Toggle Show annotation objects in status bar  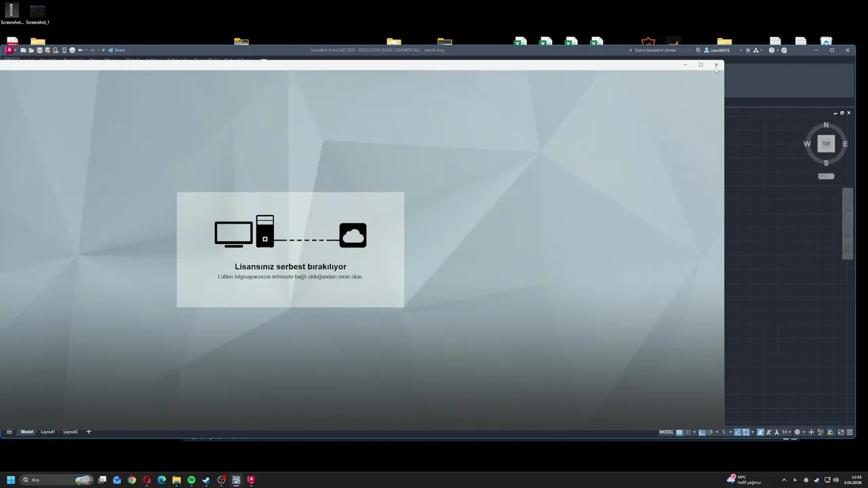coord(760,432)
